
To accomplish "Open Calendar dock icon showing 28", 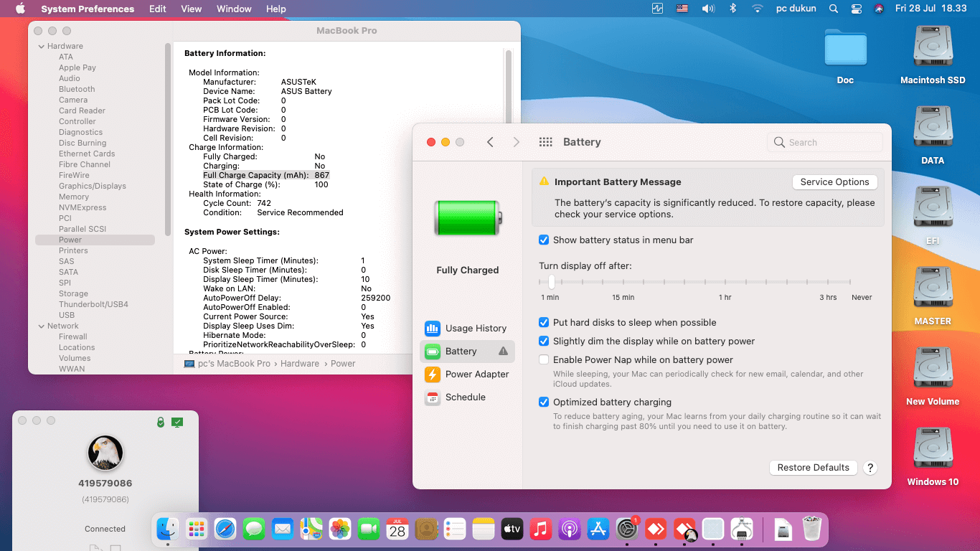I will (x=397, y=529).
